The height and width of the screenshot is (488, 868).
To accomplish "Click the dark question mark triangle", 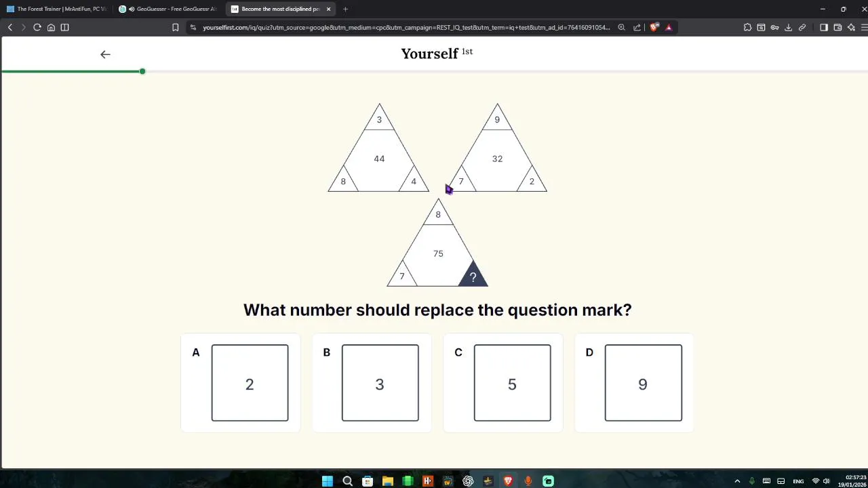I will pyautogui.click(x=473, y=274).
